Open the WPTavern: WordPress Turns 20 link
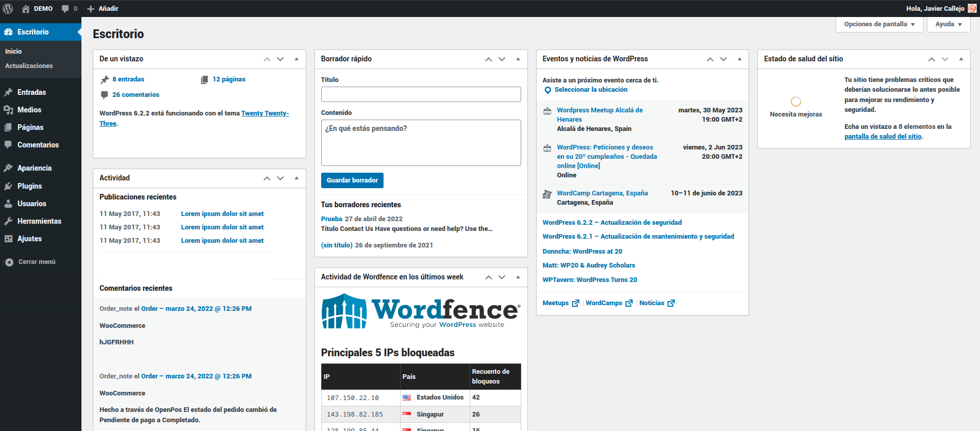Screen dimensions: 980x431 click(590, 280)
